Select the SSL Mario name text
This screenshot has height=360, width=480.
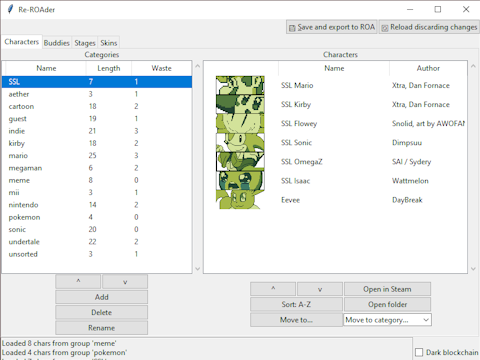point(297,86)
